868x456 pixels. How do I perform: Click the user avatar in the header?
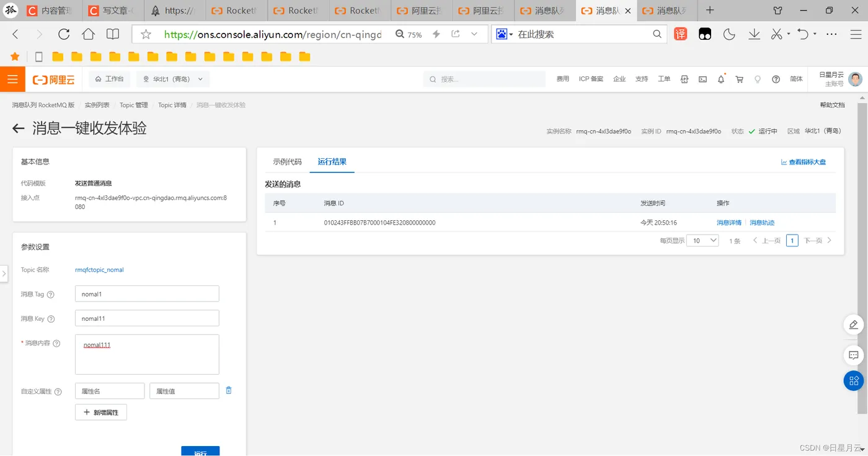pos(856,79)
